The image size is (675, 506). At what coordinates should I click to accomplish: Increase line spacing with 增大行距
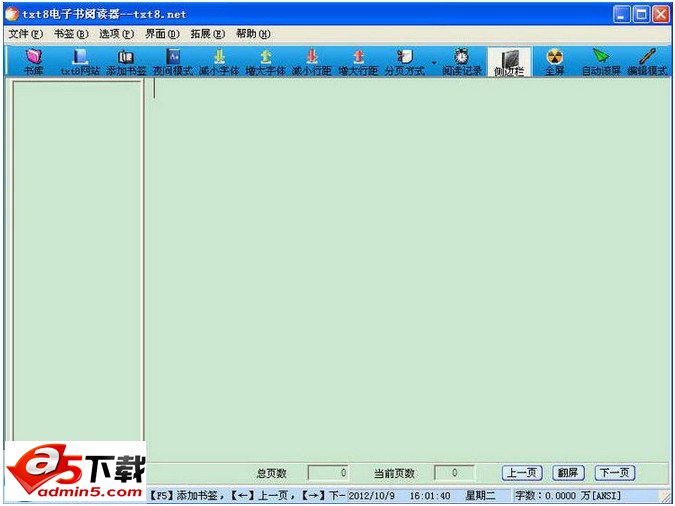(x=358, y=62)
